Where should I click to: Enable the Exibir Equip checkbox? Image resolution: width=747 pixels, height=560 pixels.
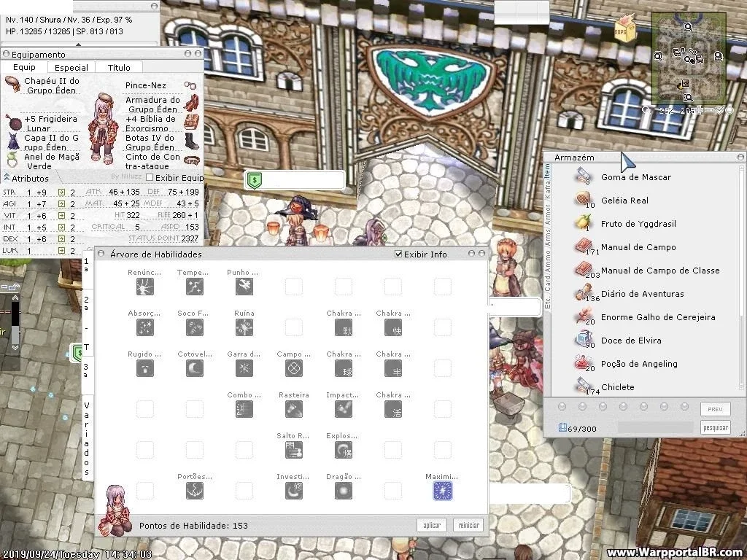point(150,178)
